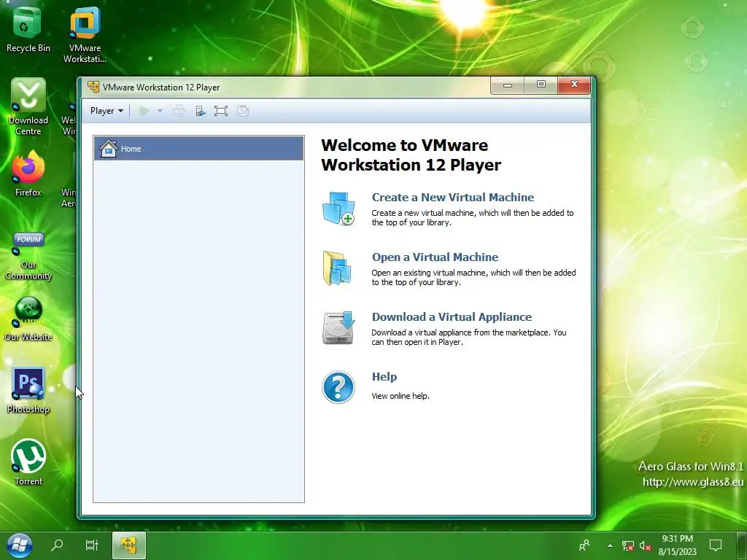Screen dimensions: 747x560
Task: Click the new virtual machine icon with plus
Action: click(338, 208)
